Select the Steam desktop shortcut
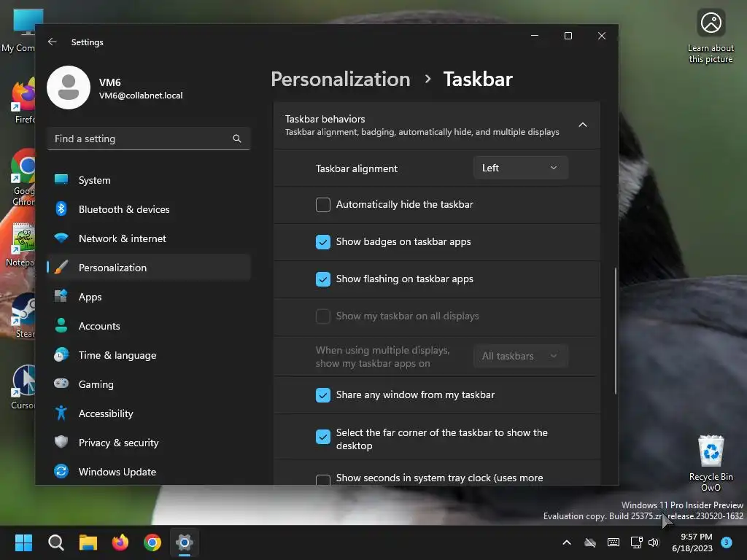747x560 pixels. 23,315
